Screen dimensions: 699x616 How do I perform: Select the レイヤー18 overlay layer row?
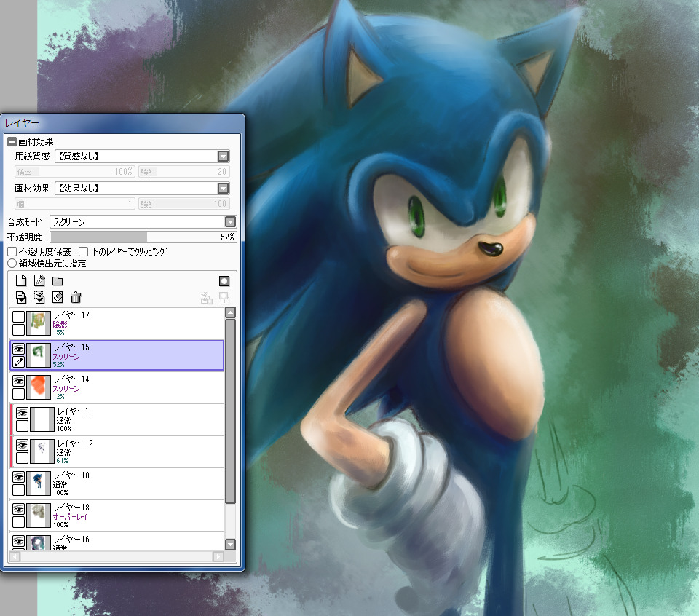(116, 516)
